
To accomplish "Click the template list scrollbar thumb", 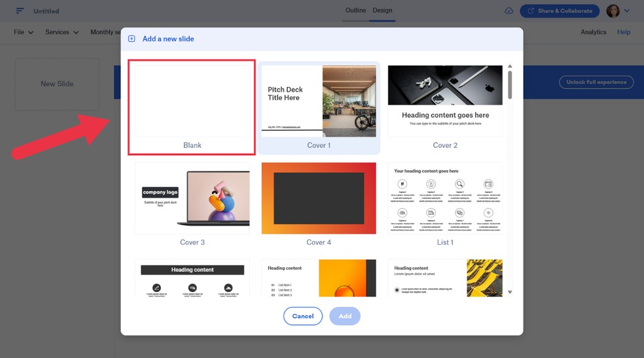I will [510, 85].
